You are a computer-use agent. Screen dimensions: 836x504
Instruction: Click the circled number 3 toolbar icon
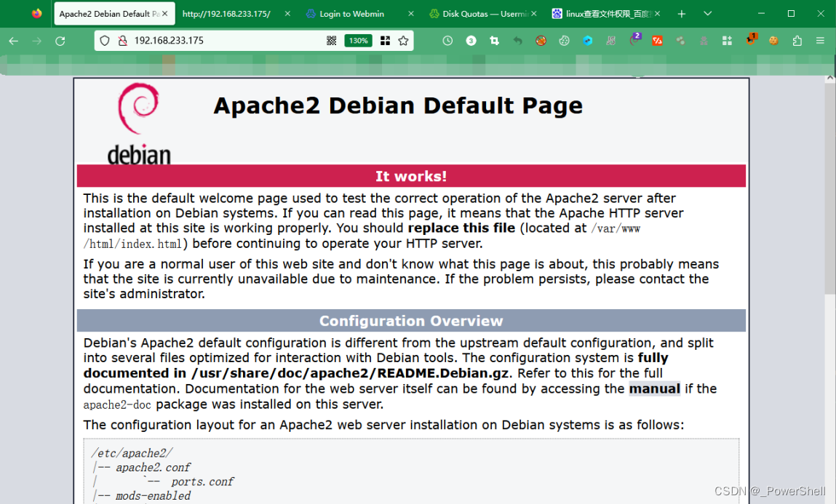click(471, 41)
